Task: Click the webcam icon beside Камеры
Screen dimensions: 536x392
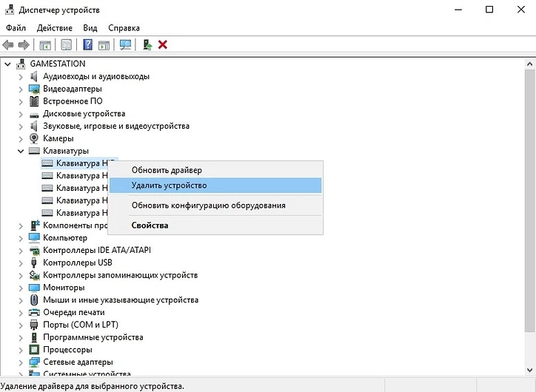Action: point(34,138)
